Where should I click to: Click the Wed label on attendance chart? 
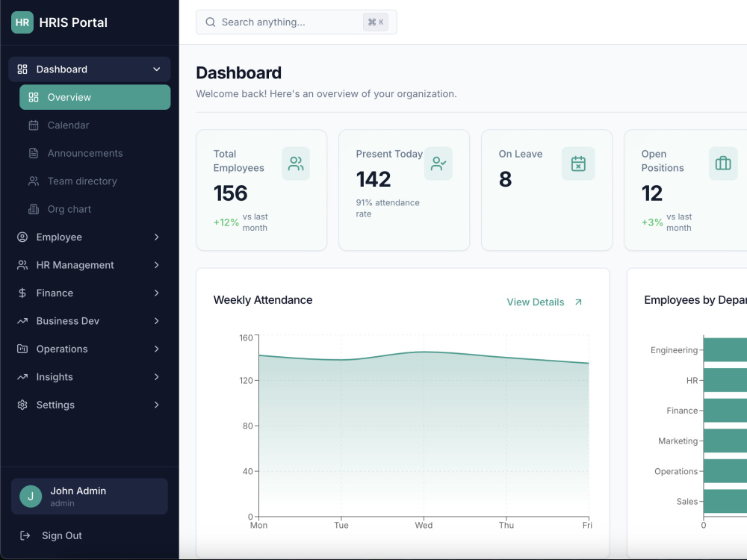click(424, 525)
